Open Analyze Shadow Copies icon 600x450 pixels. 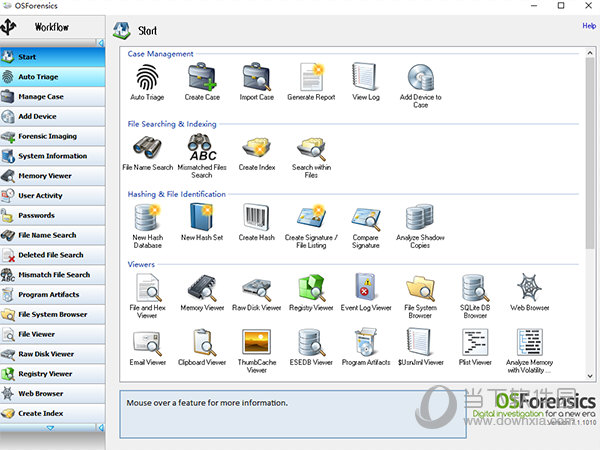(421, 218)
